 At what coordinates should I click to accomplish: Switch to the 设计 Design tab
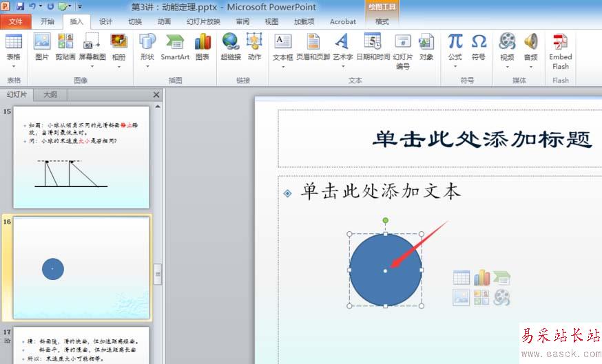[x=106, y=21]
